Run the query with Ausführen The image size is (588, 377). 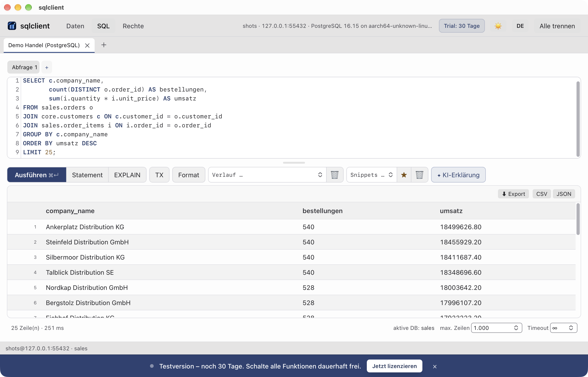[x=37, y=175]
